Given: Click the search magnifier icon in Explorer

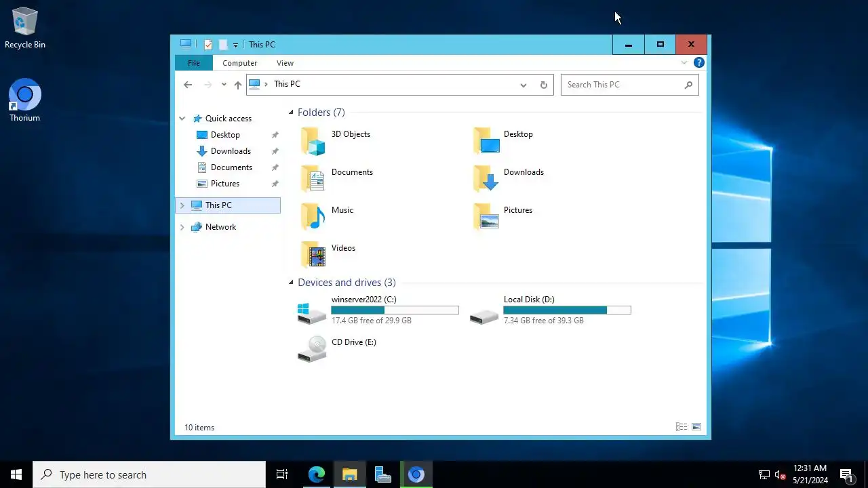Looking at the screenshot, I should [688, 85].
